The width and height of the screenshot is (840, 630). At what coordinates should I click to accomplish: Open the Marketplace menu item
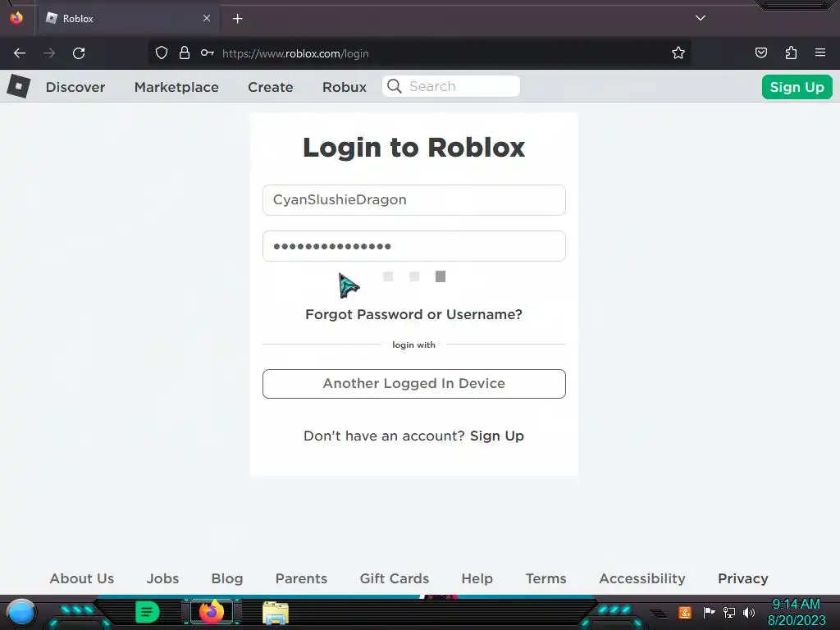tap(176, 87)
